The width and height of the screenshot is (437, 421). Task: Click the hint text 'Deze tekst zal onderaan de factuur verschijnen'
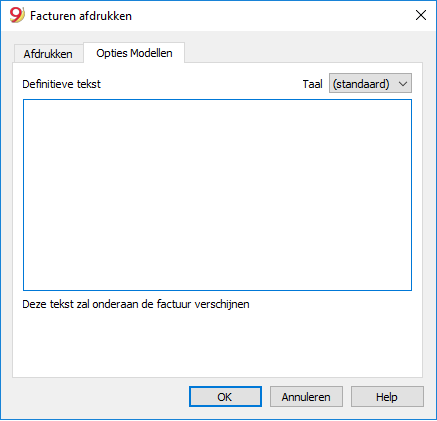tap(136, 304)
